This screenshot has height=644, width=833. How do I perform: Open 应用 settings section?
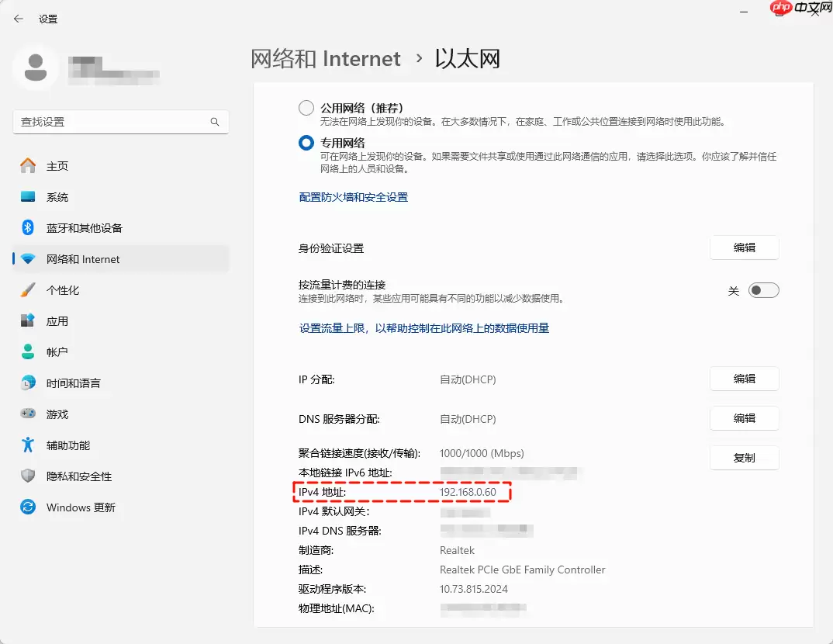click(120, 321)
